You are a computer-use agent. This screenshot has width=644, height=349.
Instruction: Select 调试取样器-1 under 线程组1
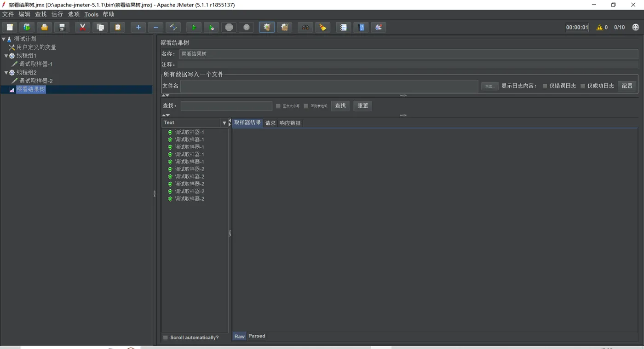36,64
